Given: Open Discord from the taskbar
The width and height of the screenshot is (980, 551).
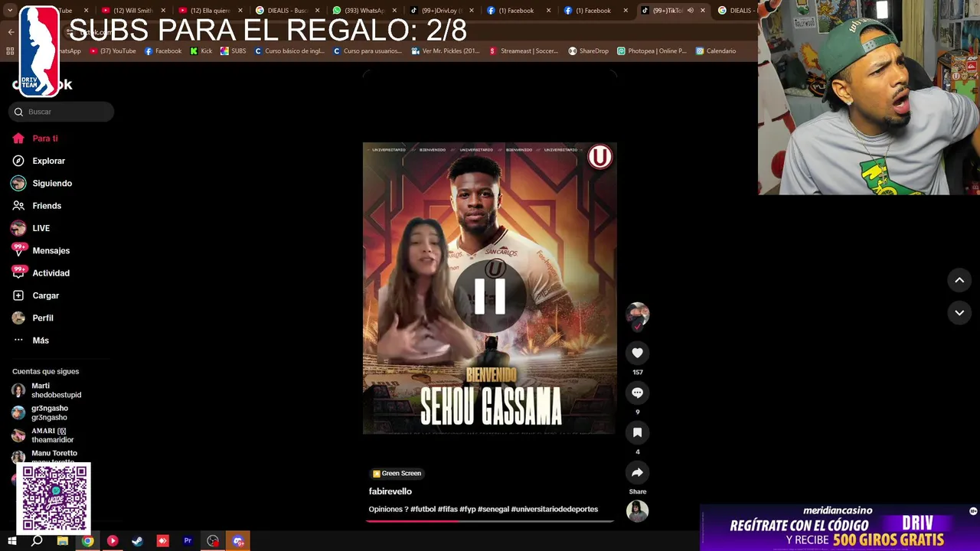Looking at the screenshot, I should click(238, 541).
